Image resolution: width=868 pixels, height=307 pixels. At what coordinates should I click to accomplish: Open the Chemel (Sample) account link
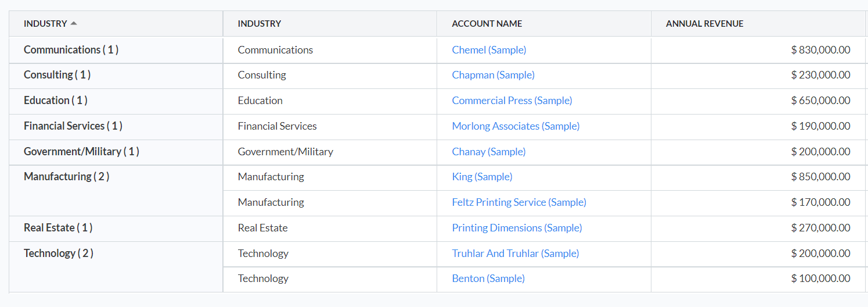[489, 50]
